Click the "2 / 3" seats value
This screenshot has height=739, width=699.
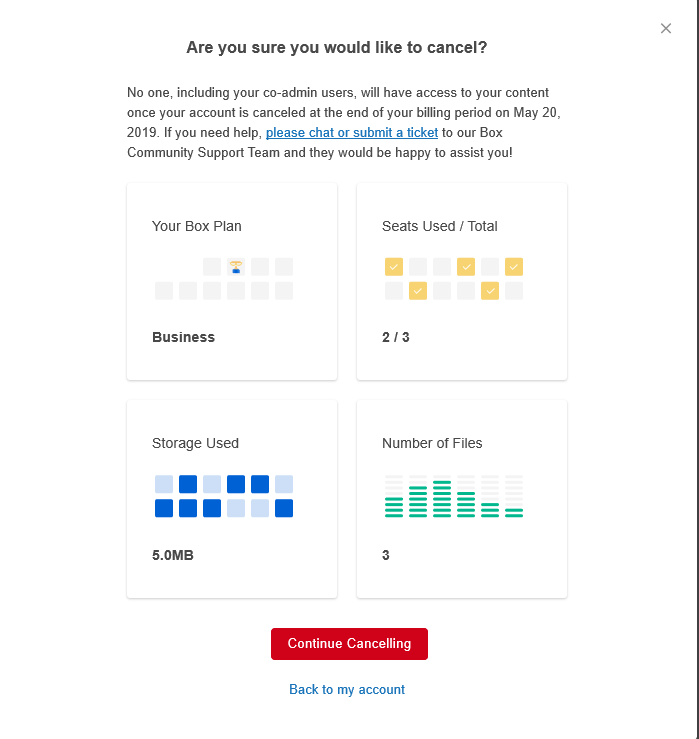tap(396, 337)
